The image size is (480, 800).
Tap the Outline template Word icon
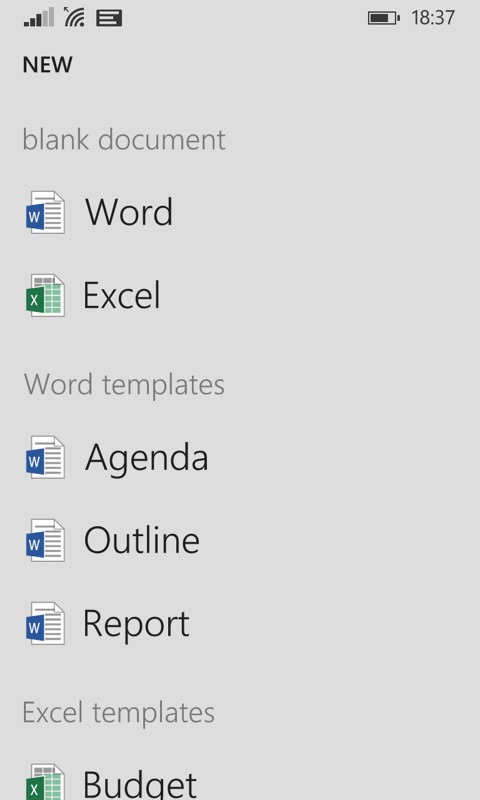tap(45, 540)
